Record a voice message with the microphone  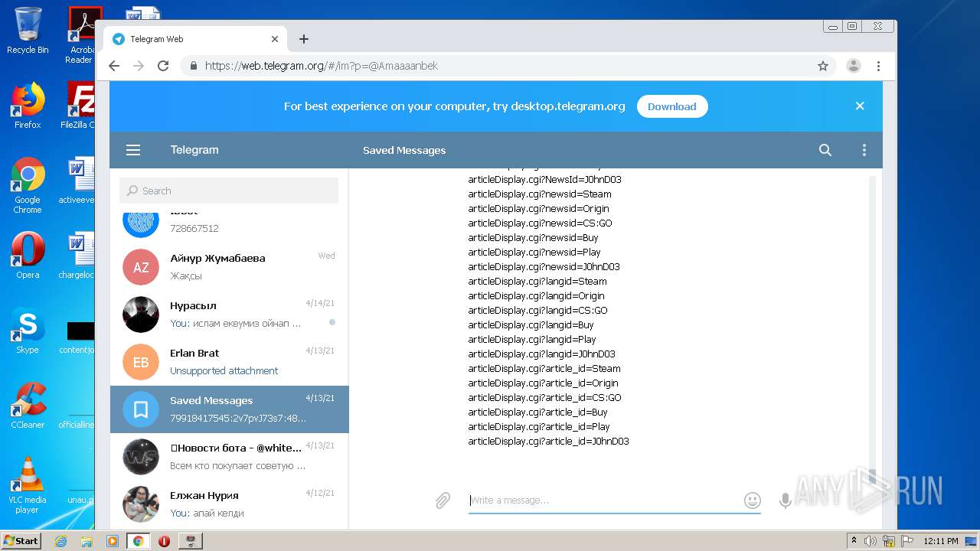785,500
